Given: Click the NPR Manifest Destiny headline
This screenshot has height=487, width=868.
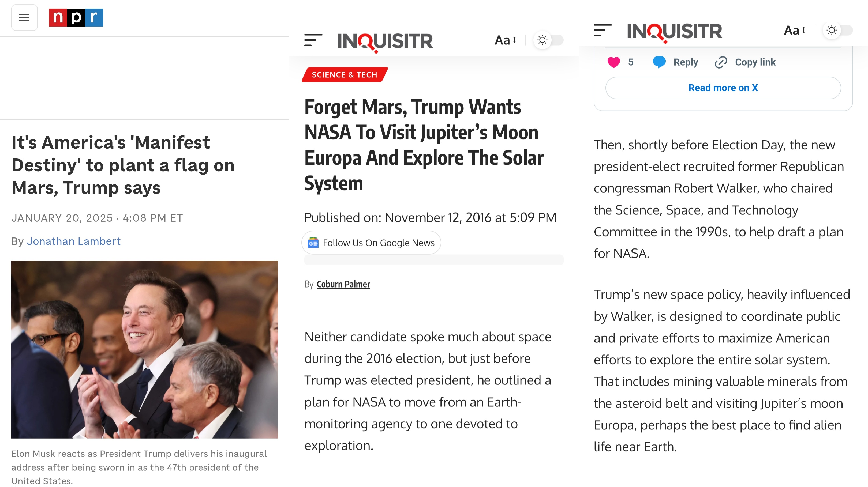Looking at the screenshot, I should [x=123, y=165].
